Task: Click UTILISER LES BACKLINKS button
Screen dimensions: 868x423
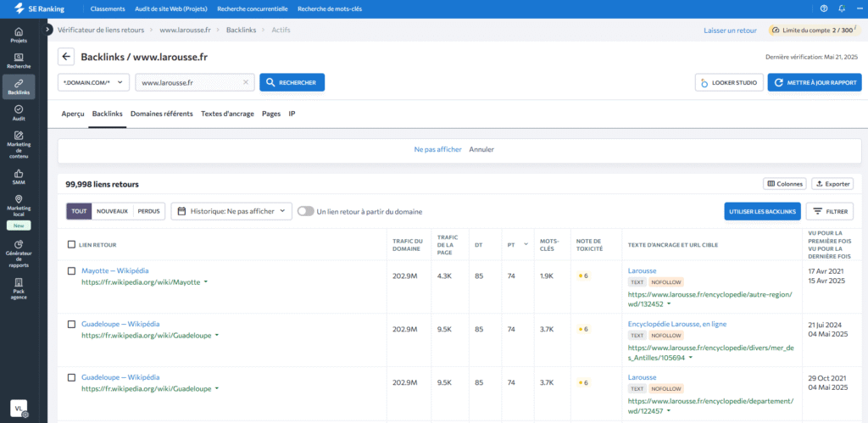Action: pos(762,211)
